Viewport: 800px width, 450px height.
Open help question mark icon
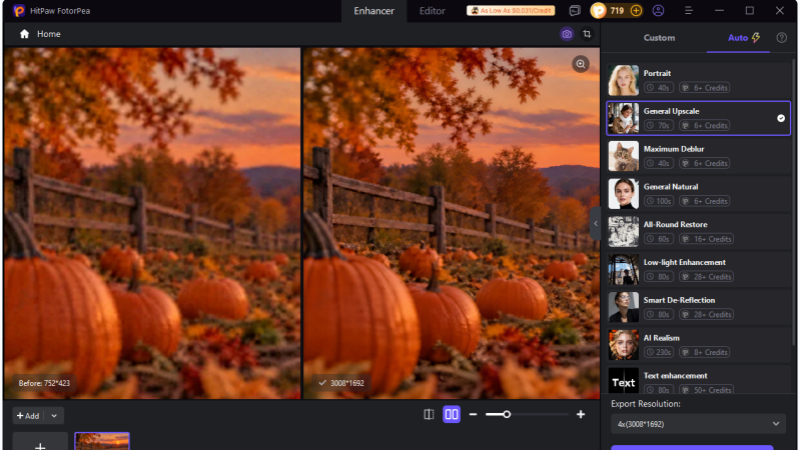click(781, 38)
